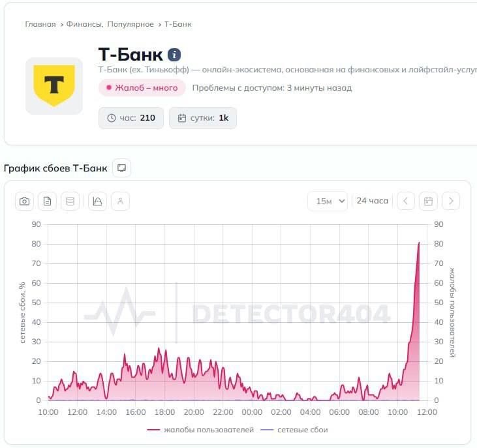Click the час: 210 stats button
The width and height of the screenshot is (477, 448).
[131, 118]
